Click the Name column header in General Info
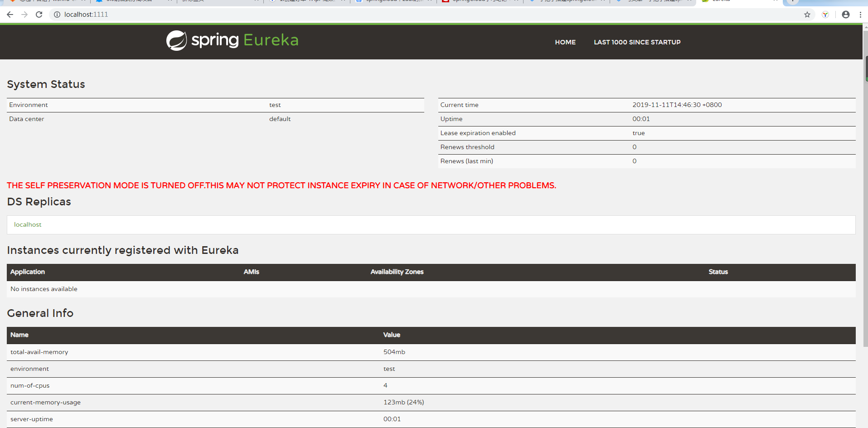 (19, 335)
